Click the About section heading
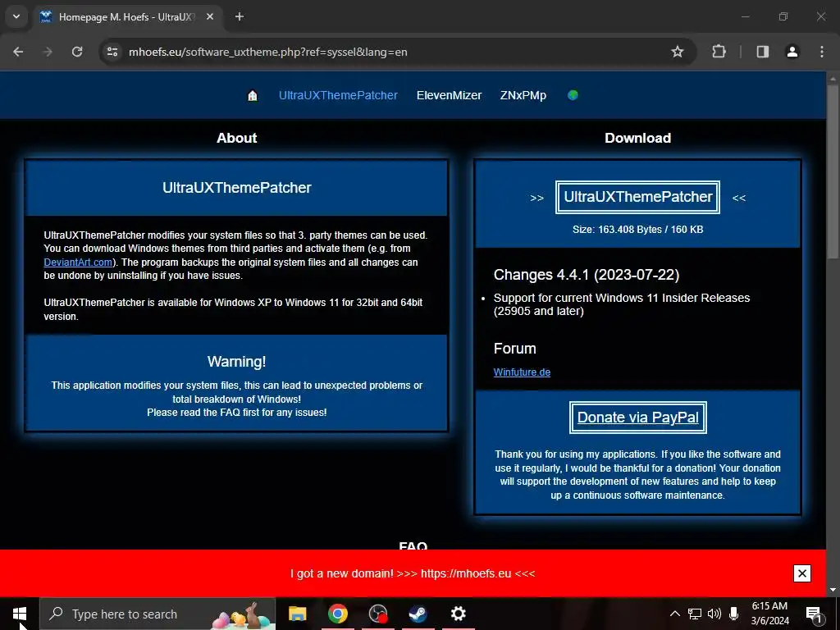The height and width of the screenshot is (630, 840). [237, 138]
